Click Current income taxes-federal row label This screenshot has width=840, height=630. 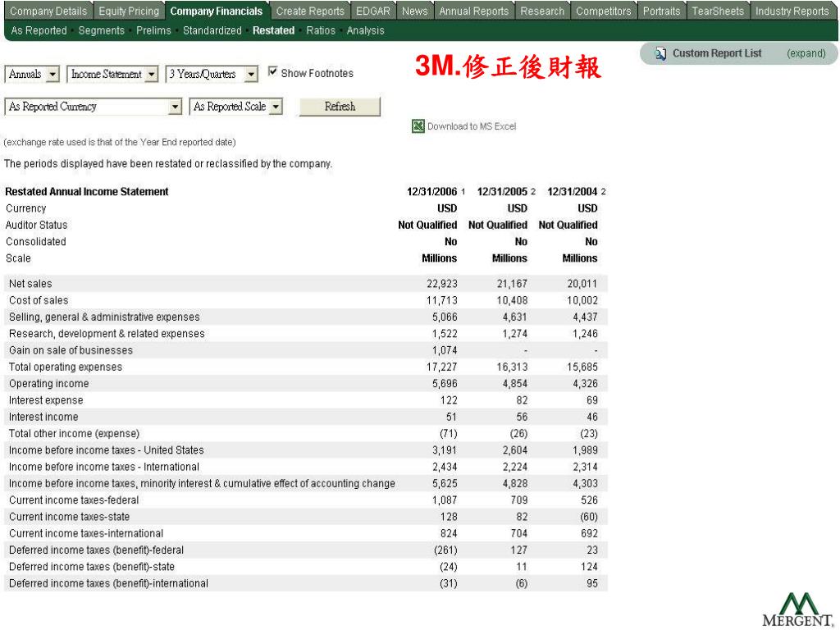click(x=74, y=500)
